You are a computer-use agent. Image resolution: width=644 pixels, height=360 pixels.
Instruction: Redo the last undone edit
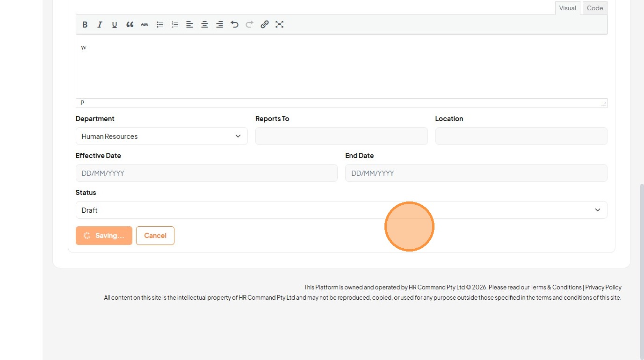(x=249, y=25)
